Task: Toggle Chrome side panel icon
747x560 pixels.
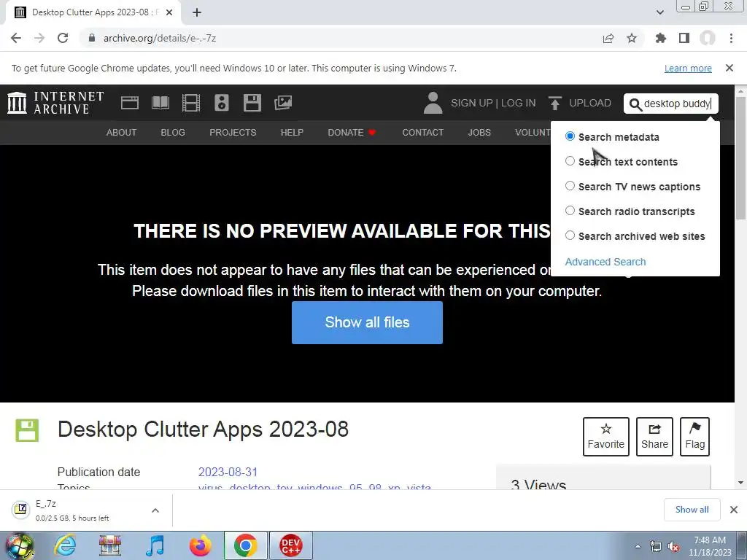Action: pos(684,38)
